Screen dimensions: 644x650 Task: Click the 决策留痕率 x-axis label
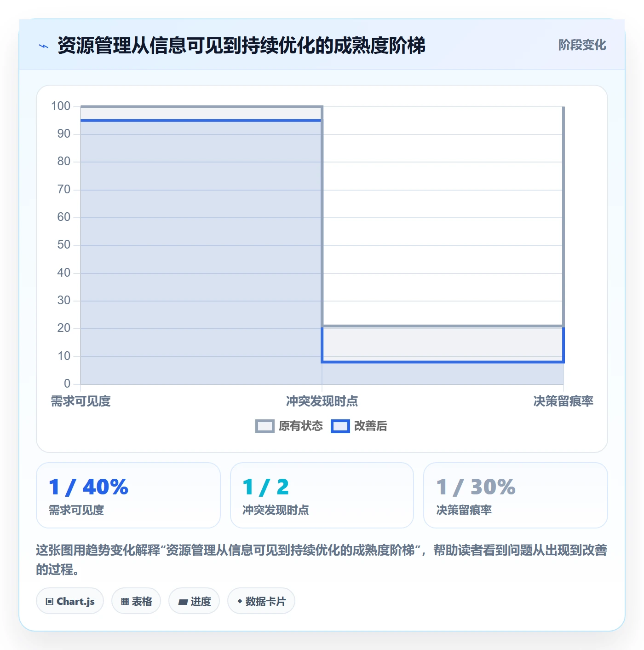563,401
